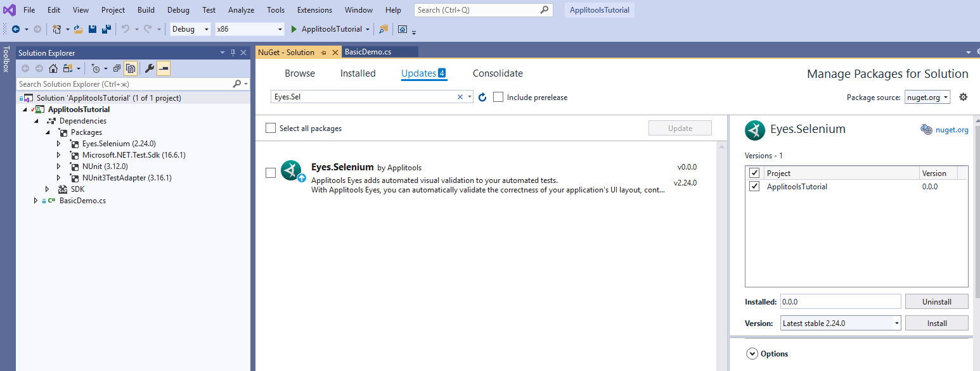Open the Analyze menu
The height and width of the screenshot is (371, 980).
tap(241, 10)
